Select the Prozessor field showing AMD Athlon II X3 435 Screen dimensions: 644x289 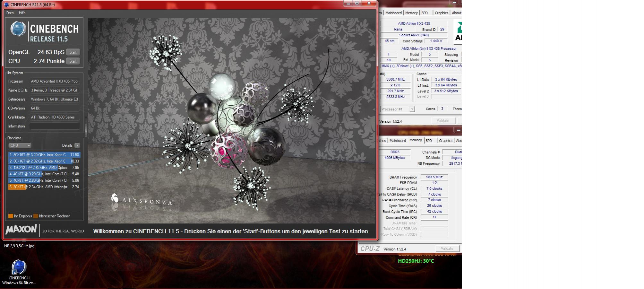(55, 81)
